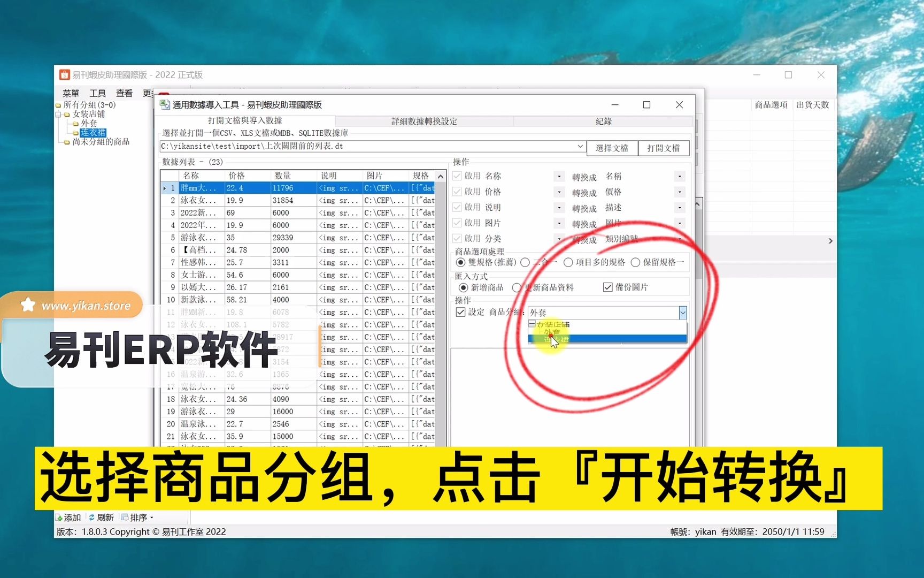Maximize the 通用數據導入工具 dialog

(646, 105)
